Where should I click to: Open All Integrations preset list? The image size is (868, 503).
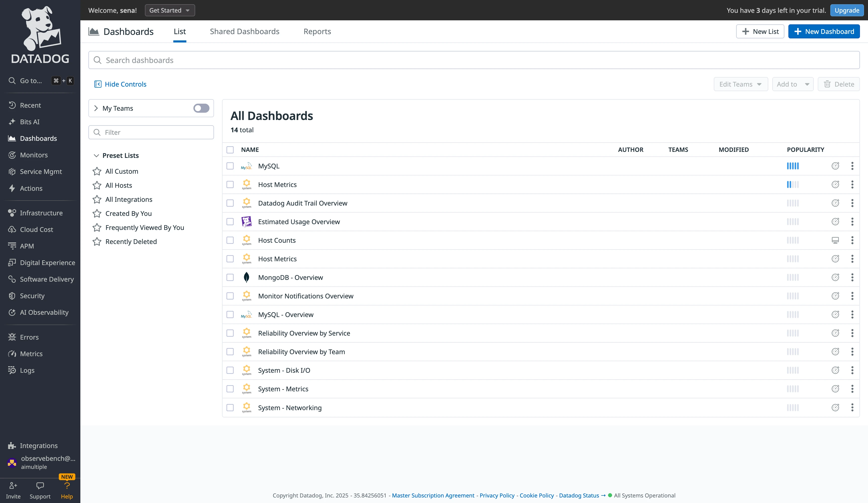129,199
